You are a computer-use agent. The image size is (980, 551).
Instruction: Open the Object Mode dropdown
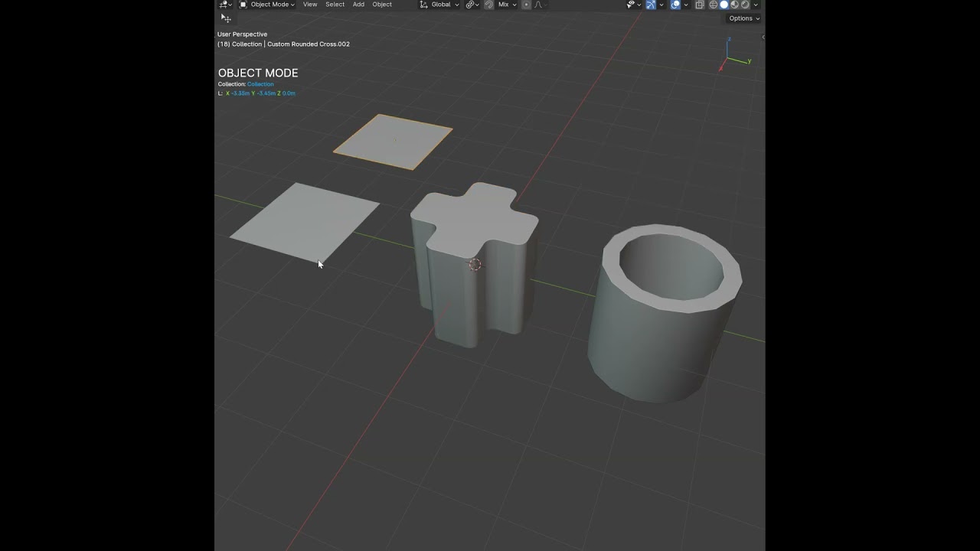266,5
